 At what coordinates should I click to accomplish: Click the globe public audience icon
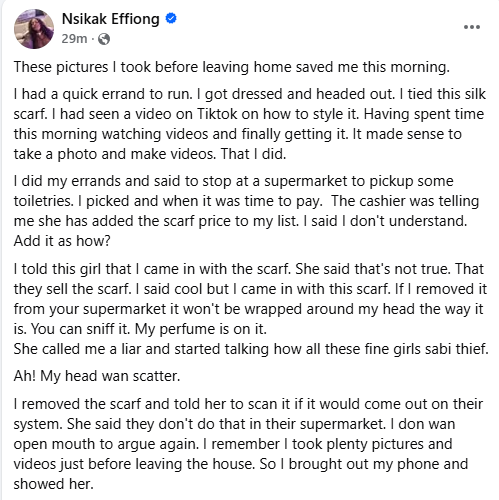[104, 39]
